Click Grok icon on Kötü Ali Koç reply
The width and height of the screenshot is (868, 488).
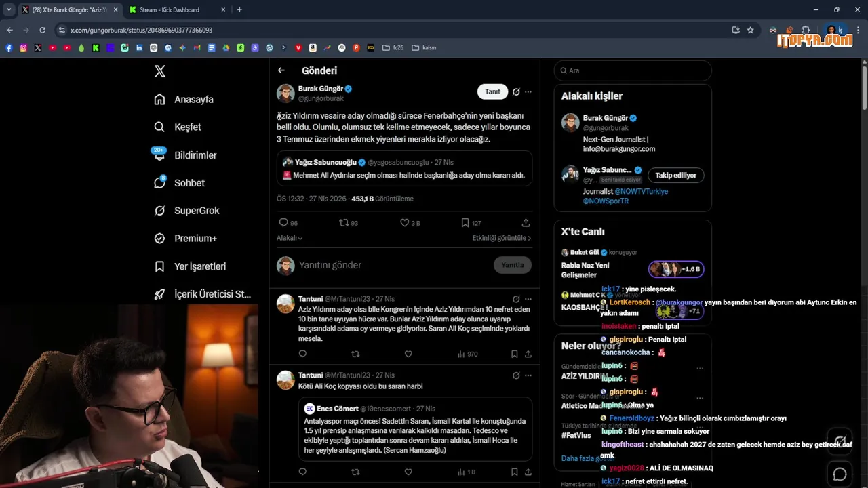pyautogui.click(x=516, y=375)
